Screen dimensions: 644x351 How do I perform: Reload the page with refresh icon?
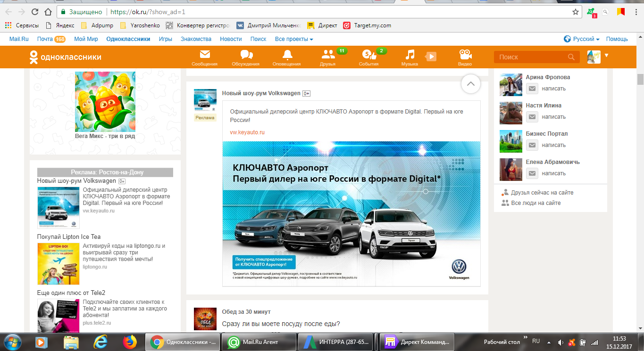point(34,12)
